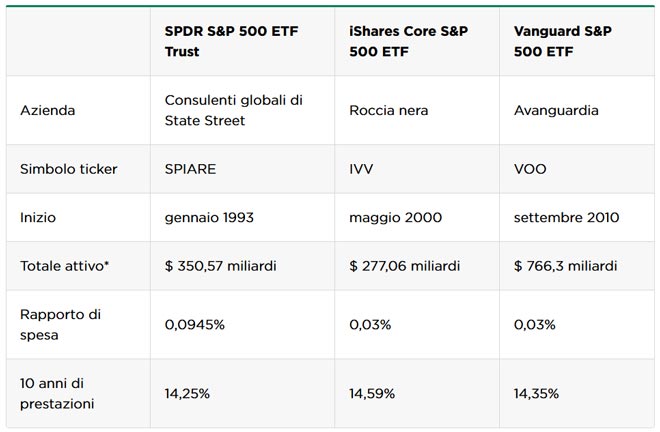Click the SPIARE ticker cell
Screen dimensions: 660x432
(190, 169)
